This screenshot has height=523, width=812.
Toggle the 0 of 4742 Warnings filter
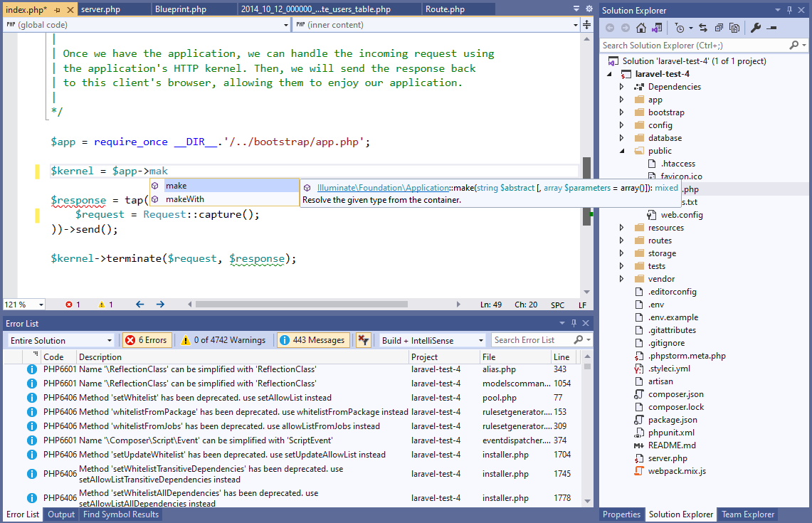tap(223, 340)
